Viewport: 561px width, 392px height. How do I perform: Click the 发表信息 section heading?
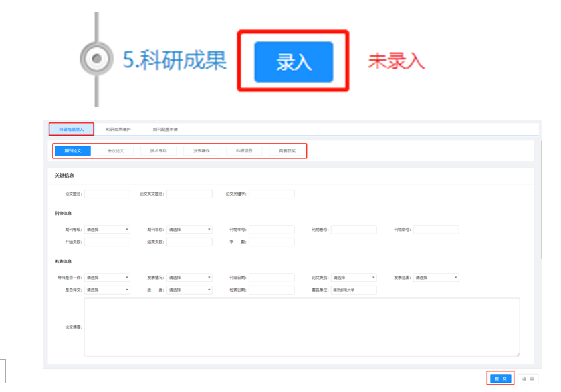(x=63, y=261)
